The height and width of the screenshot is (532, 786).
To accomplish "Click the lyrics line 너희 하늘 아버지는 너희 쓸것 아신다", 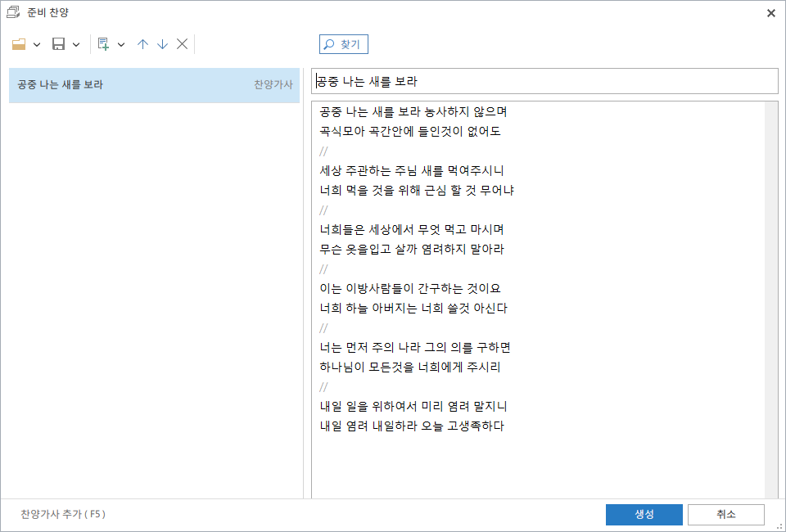I will pyautogui.click(x=413, y=308).
